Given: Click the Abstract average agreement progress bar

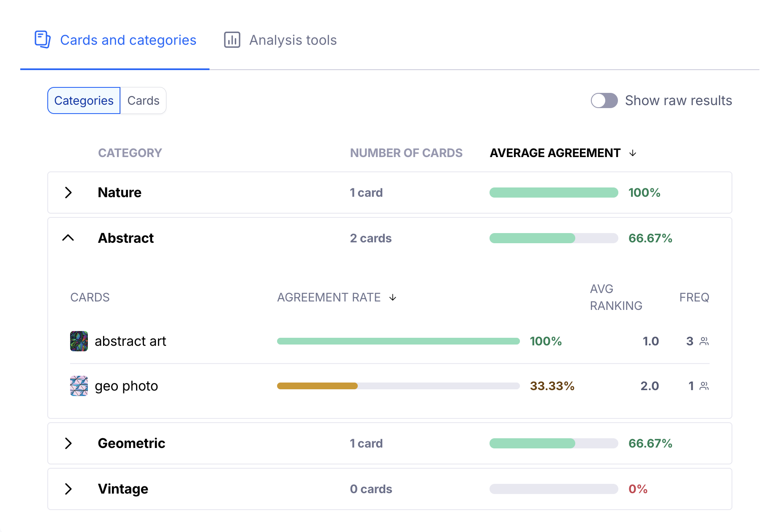Looking at the screenshot, I should pos(553,238).
